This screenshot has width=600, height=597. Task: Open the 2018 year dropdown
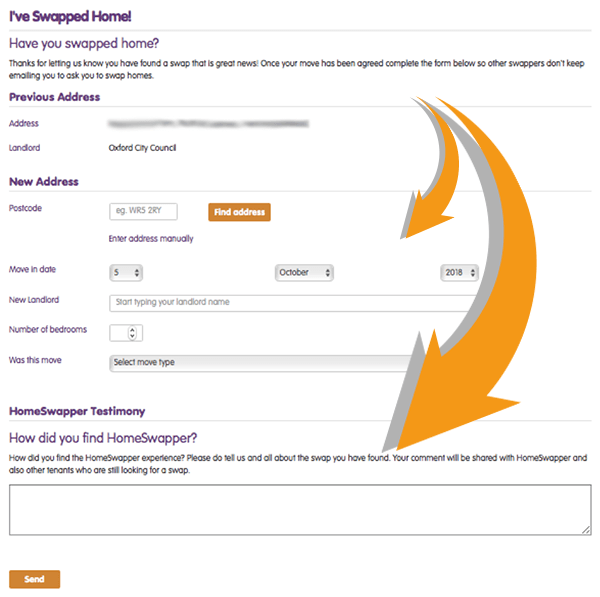point(459,273)
